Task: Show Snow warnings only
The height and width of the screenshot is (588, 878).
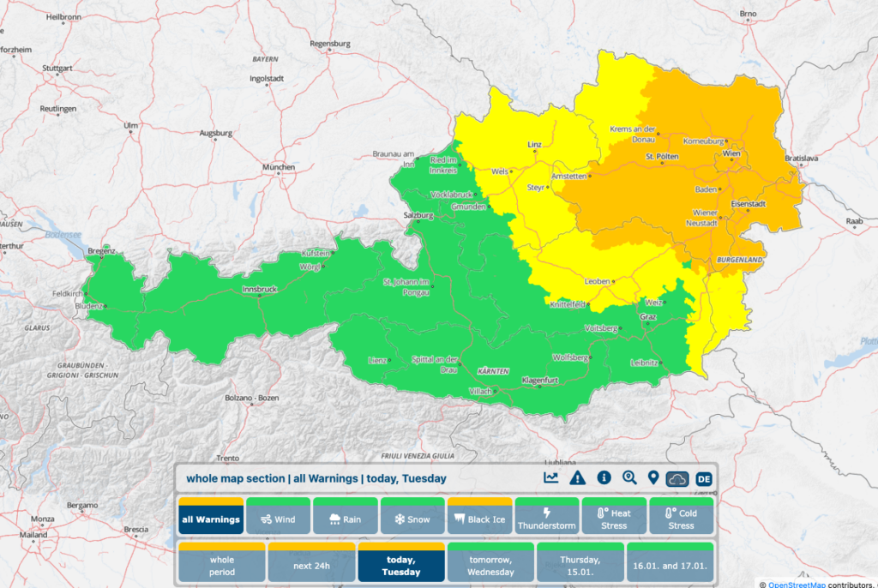Action: 412,519
